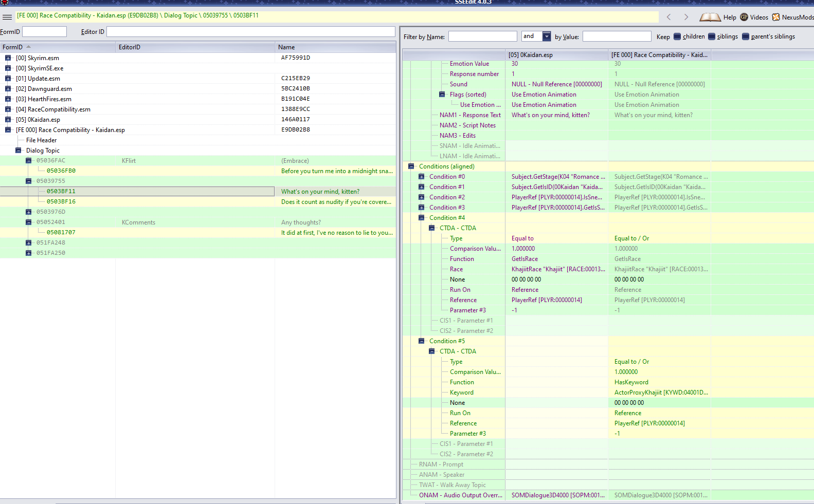Focus the Filter by Name input field
Image resolution: width=814 pixels, height=504 pixels.
(482, 36)
